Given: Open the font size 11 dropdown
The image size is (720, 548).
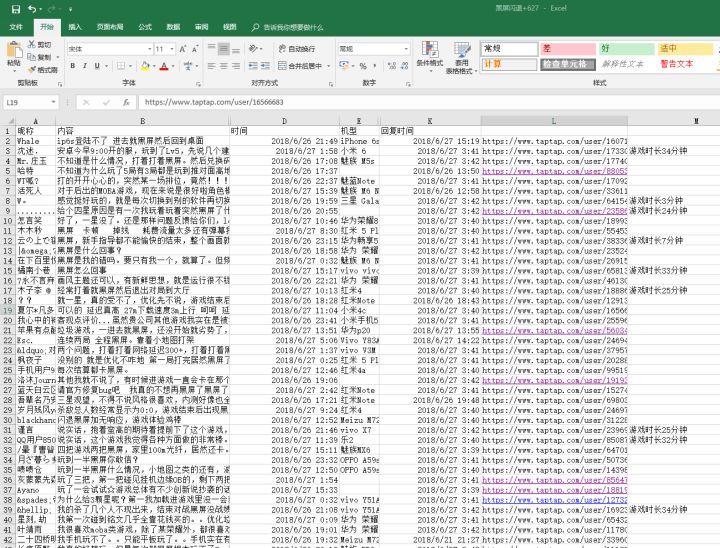Looking at the screenshot, I should point(172,49).
